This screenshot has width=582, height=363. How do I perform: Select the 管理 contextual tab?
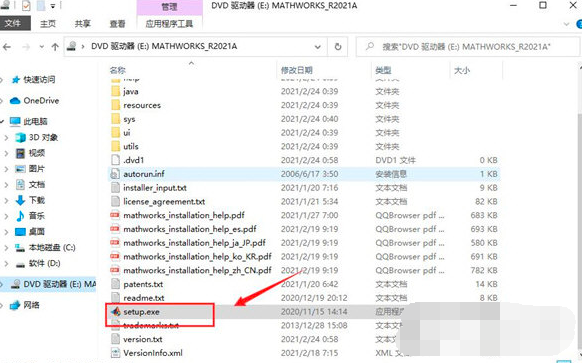click(x=169, y=7)
